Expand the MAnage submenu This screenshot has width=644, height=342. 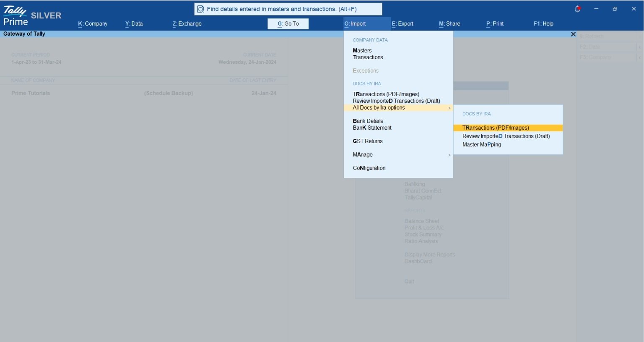[398, 154]
